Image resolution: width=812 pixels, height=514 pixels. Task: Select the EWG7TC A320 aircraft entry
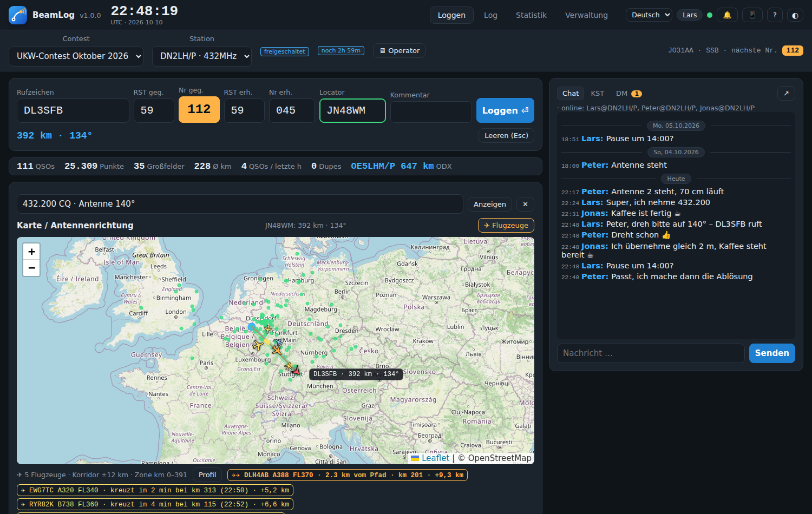(155, 490)
